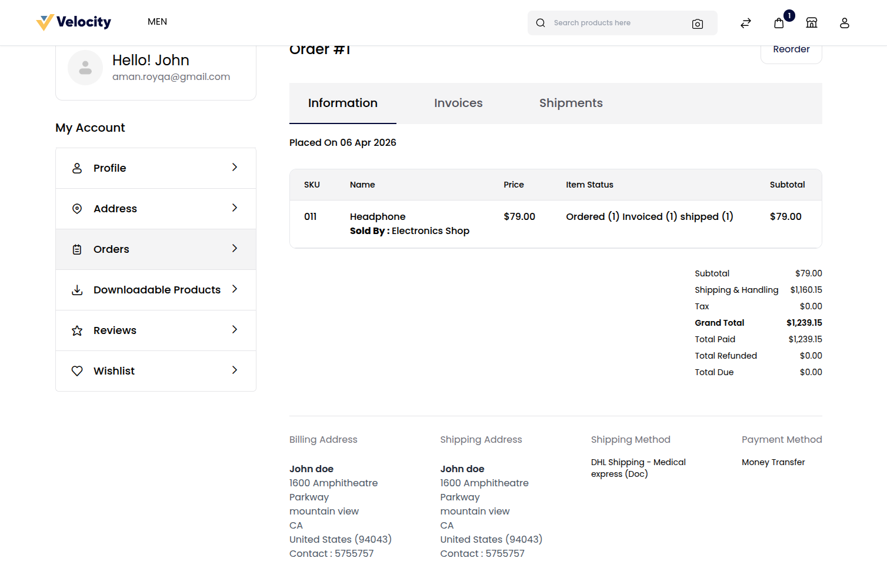Open the product compare arrows icon
Screen dimensions: 887x588
pos(745,23)
